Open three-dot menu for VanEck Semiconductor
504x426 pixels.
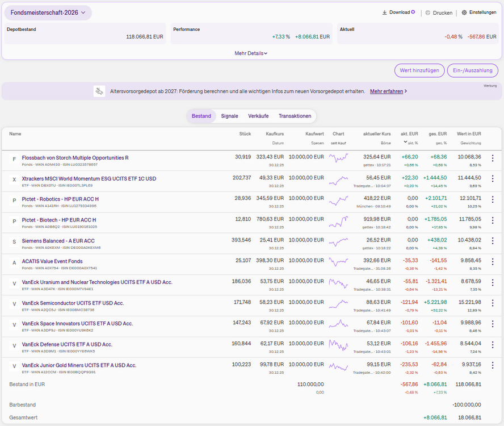[x=493, y=303]
